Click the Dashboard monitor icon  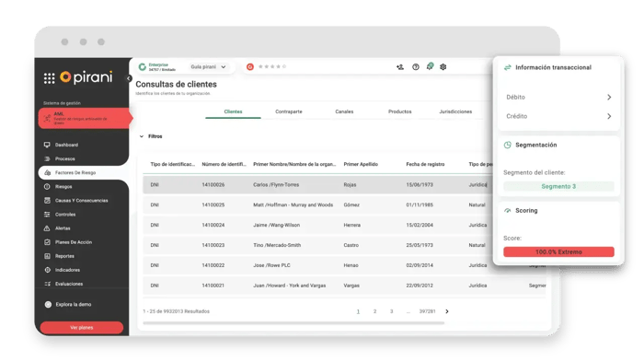[47, 145]
